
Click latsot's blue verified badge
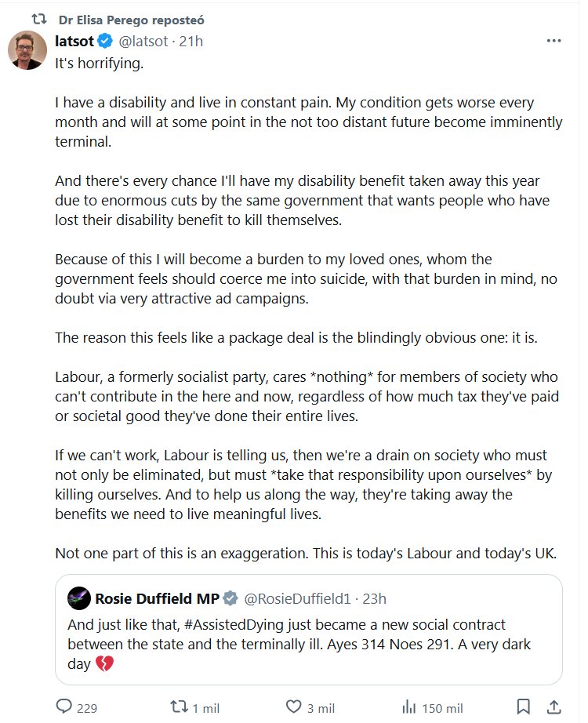tap(105, 41)
